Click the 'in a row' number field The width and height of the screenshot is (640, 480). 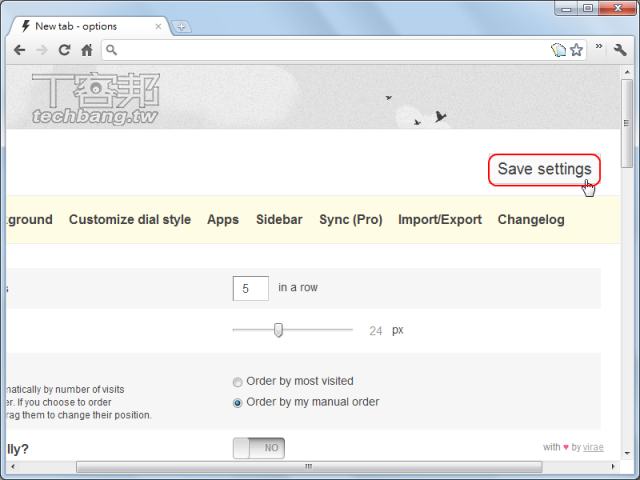[x=249, y=289]
